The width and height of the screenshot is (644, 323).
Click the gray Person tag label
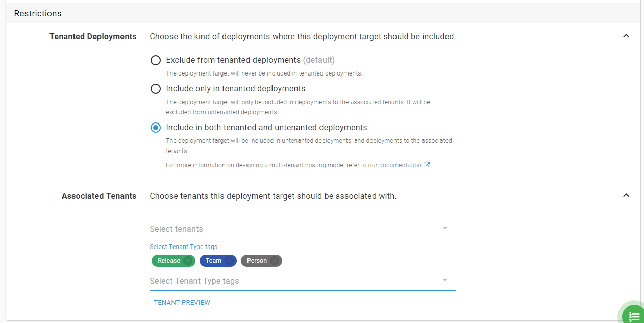click(257, 261)
